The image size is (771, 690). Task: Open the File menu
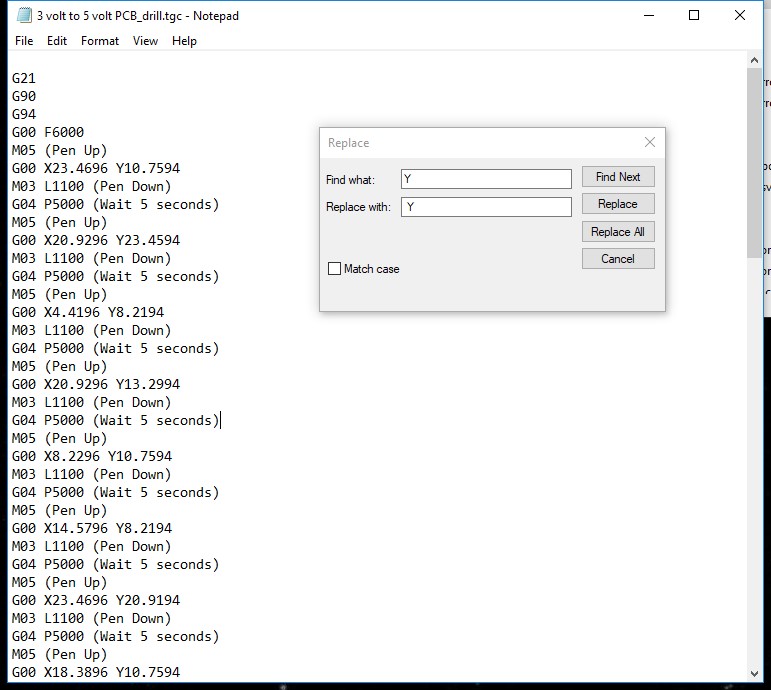pos(24,41)
